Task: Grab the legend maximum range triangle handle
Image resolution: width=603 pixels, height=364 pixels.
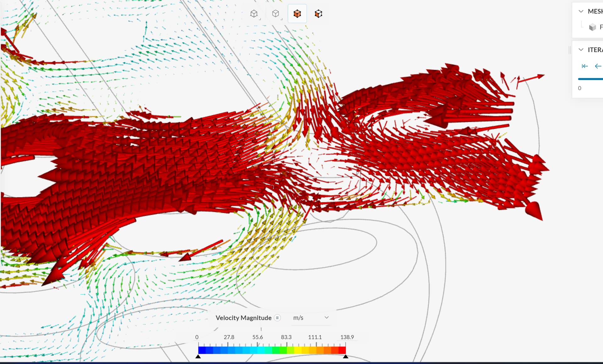Action: click(x=345, y=356)
